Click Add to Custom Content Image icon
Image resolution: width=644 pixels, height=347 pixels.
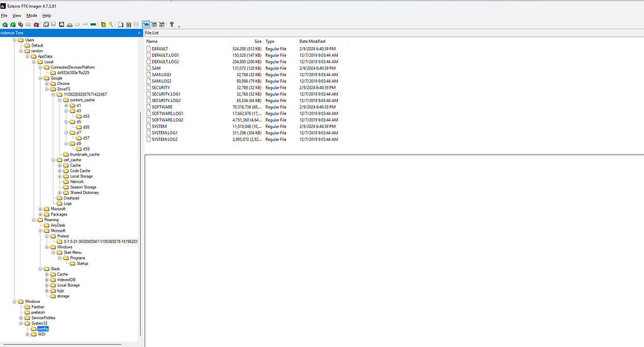click(x=70, y=25)
